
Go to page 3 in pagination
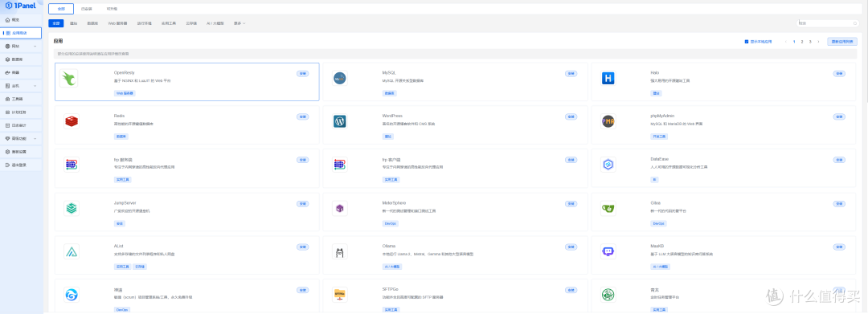[810, 42]
